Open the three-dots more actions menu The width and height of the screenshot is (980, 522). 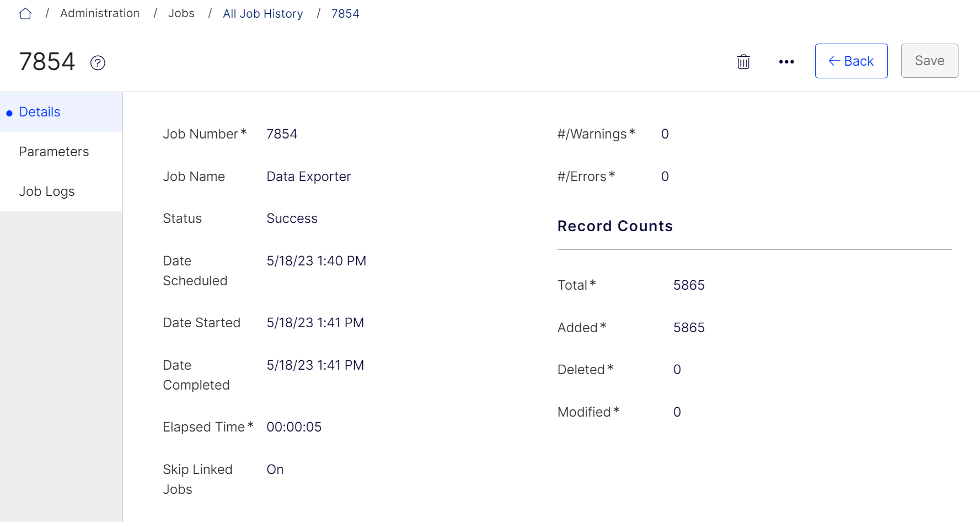point(786,61)
